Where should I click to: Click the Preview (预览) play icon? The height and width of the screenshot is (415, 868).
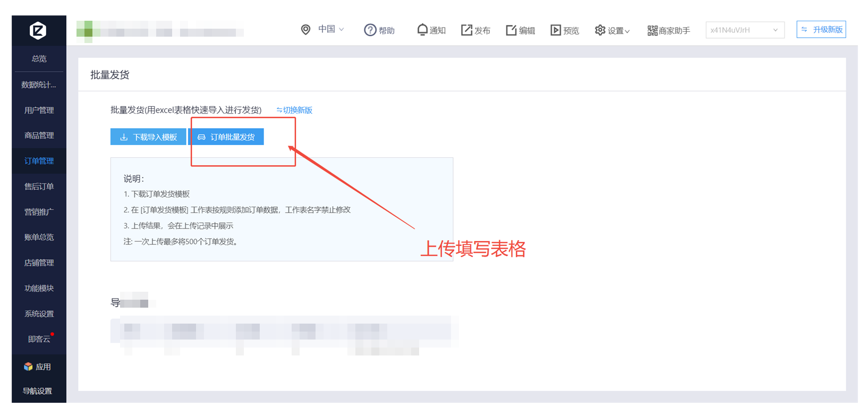point(556,30)
